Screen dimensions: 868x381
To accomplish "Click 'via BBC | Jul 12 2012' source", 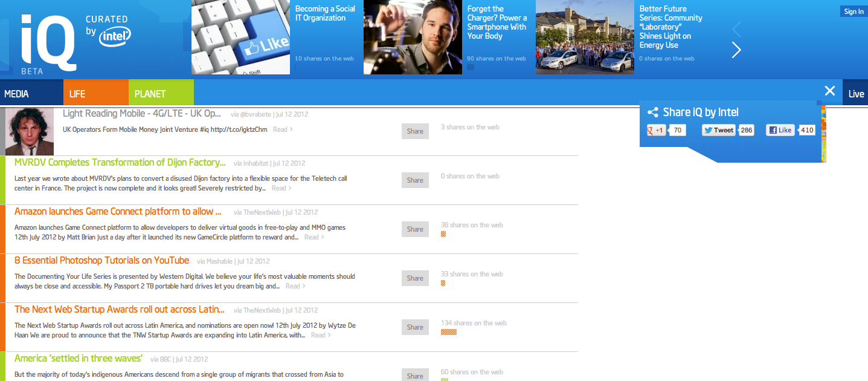I will (x=179, y=359).
